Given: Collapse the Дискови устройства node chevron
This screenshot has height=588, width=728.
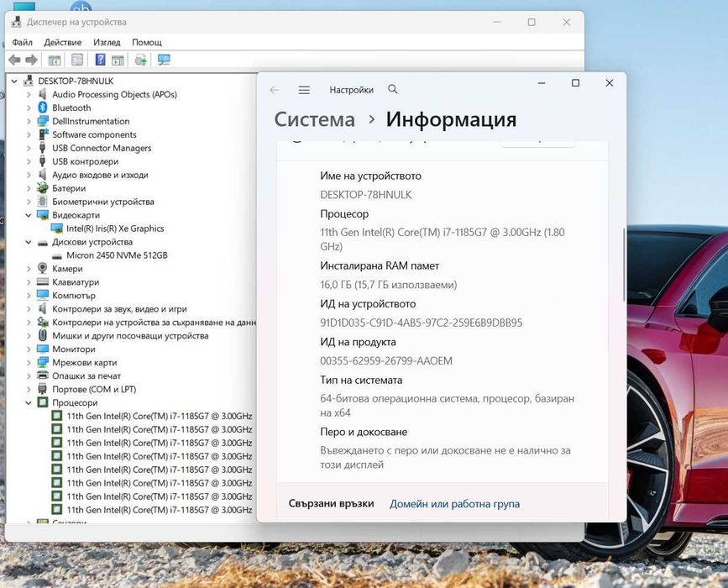Looking at the screenshot, I should point(29,242).
